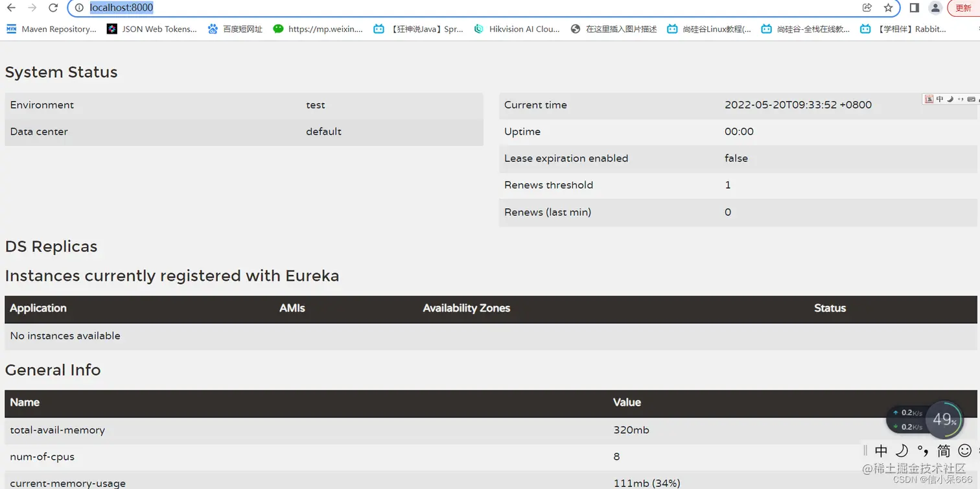Click the value 320mb

631,430
